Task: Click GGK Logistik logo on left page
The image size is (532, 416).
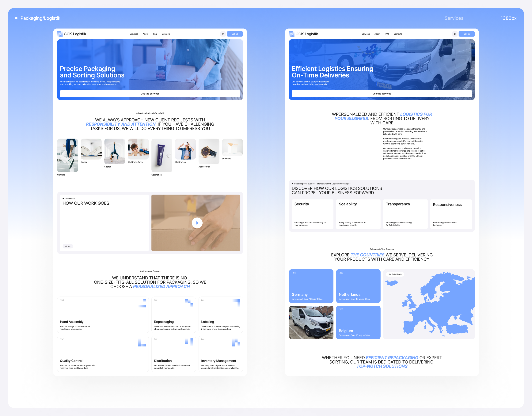Action: click(x=72, y=34)
